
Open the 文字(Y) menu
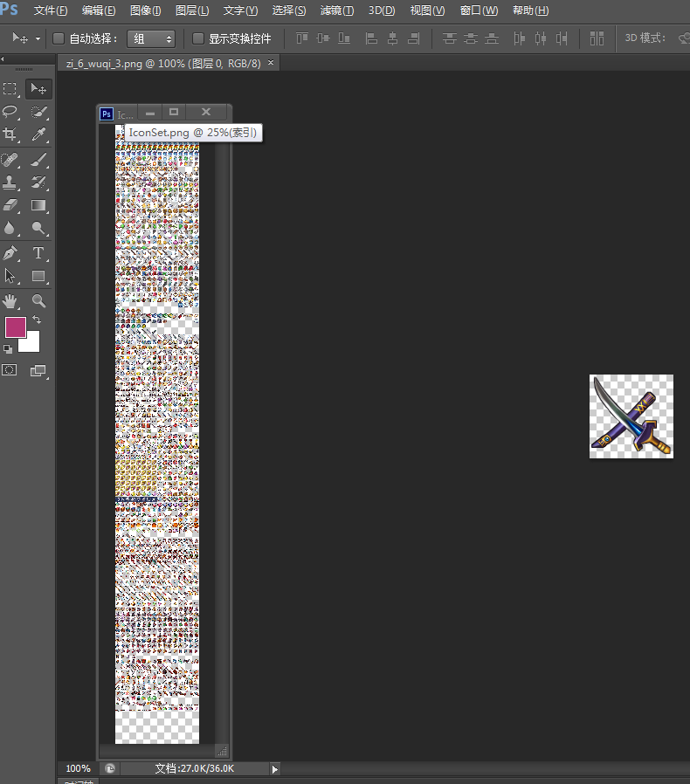pyautogui.click(x=240, y=10)
